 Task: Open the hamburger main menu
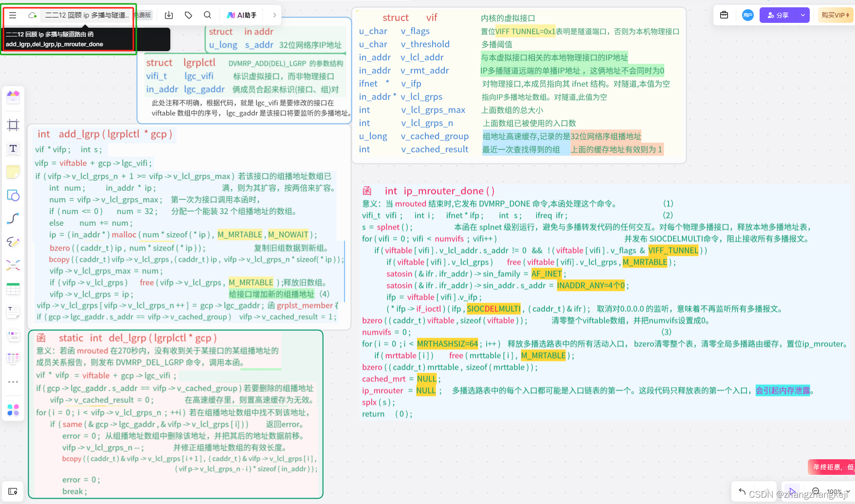point(13,15)
